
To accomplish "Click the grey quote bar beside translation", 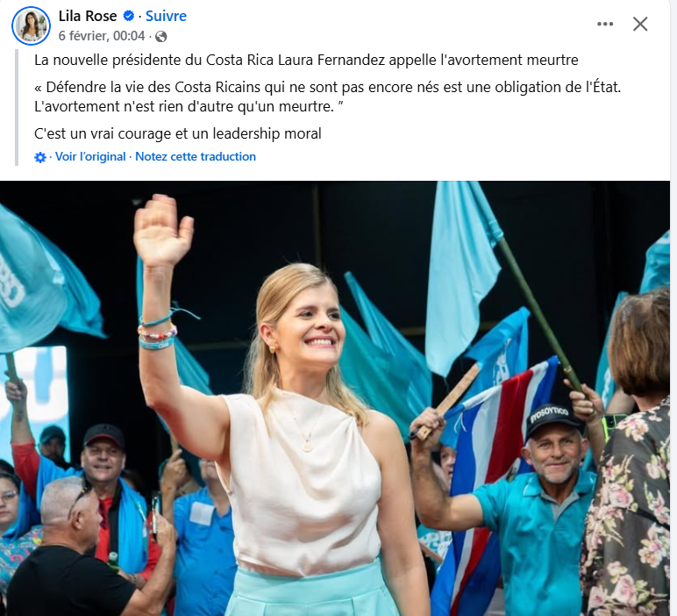I will pyautogui.click(x=17, y=107).
